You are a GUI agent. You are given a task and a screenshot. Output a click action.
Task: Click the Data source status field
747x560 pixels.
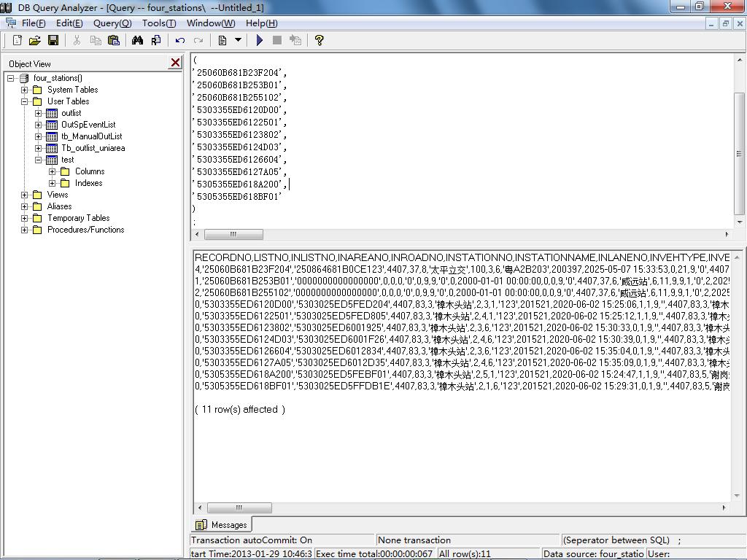point(594,554)
